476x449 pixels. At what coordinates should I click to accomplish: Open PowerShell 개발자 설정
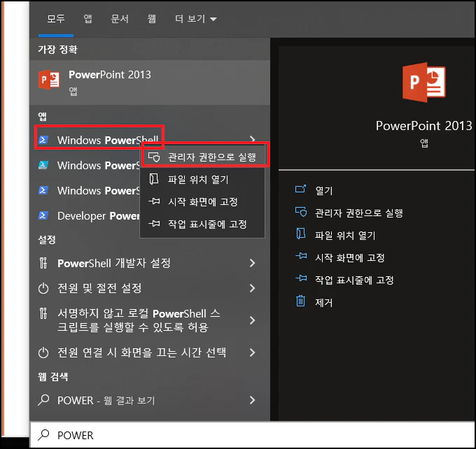point(150,263)
